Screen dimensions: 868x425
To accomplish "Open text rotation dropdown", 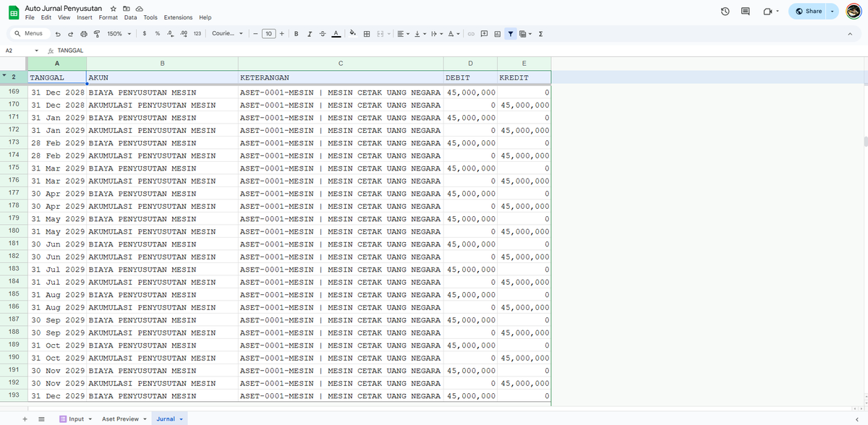I will coord(453,33).
